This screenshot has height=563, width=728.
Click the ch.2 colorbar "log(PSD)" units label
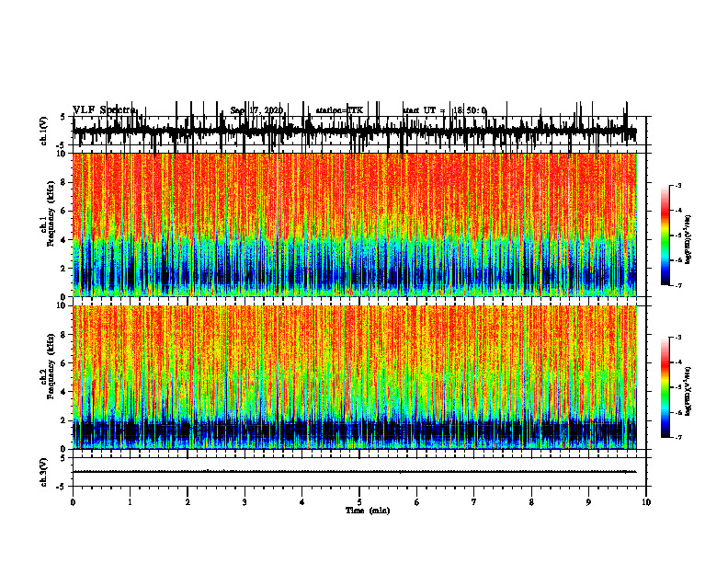pyautogui.click(x=688, y=391)
